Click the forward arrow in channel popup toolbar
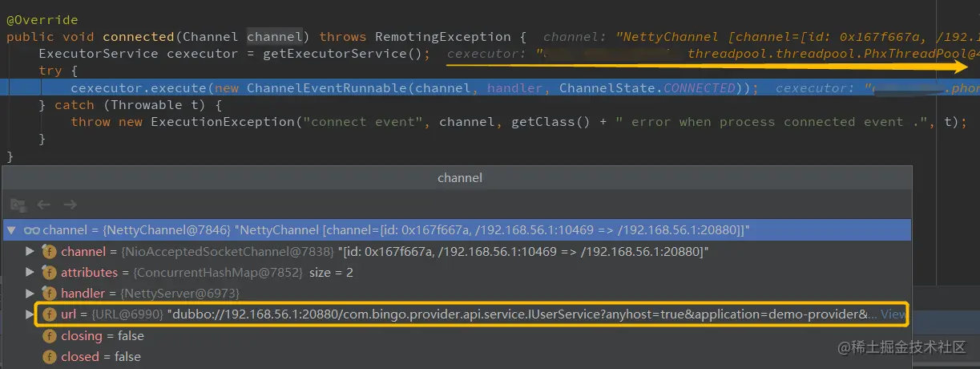The width and height of the screenshot is (980, 369). [x=70, y=205]
